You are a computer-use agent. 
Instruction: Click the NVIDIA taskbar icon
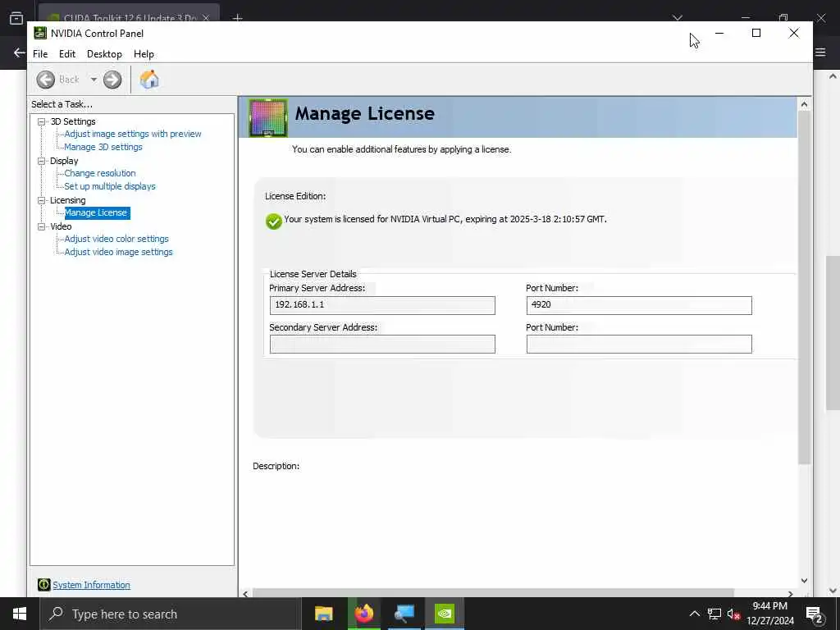click(444, 614)
